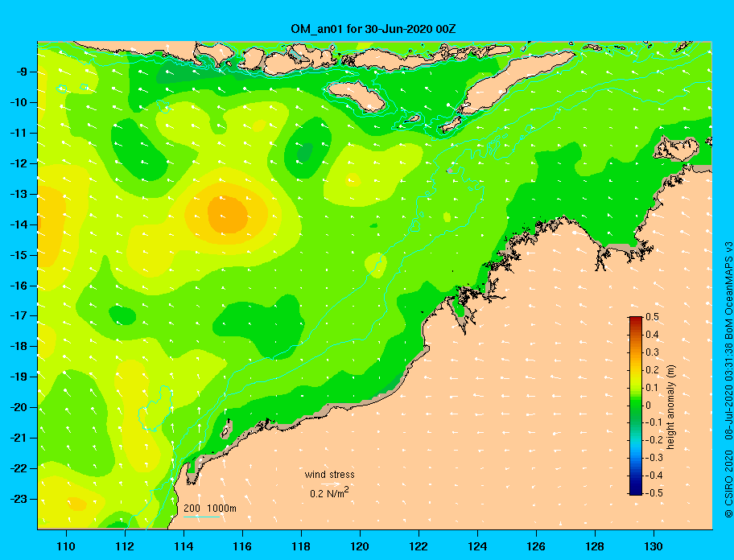Click the height anomaly color bar
The image size is (734, 560).
636,406
